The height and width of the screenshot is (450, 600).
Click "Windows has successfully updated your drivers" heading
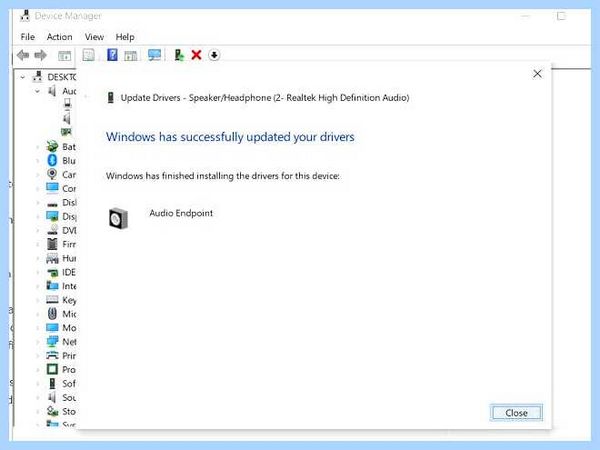pyautogui.click(x=230, y=137)
